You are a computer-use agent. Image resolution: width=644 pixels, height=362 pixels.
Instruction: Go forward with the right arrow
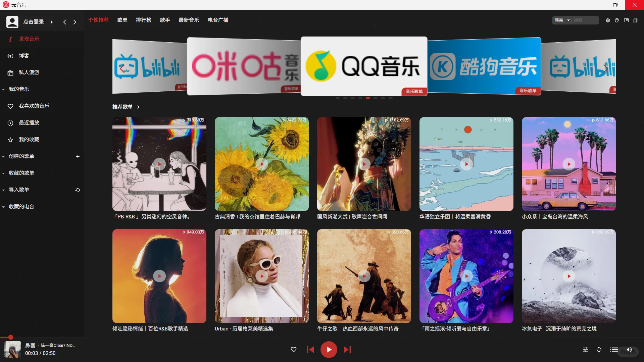click(x=75, y=22)
